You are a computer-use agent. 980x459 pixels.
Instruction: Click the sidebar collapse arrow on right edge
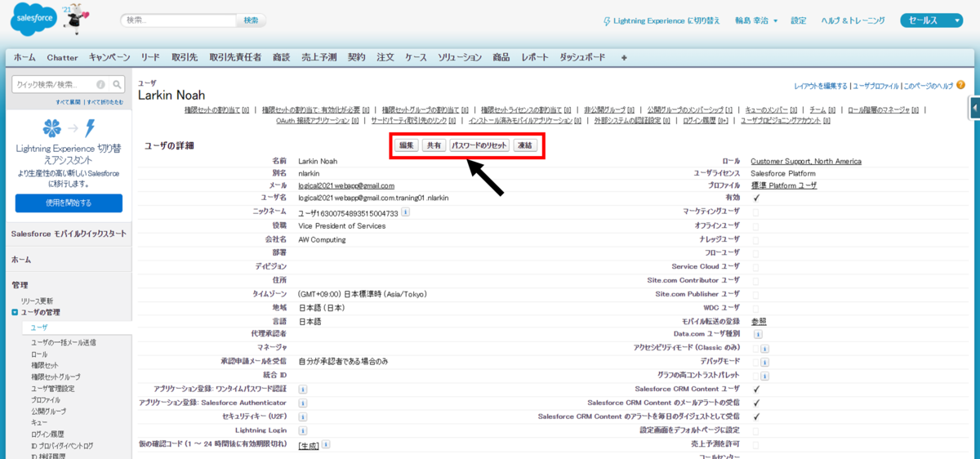pyautogui.click(x=975, y=108)
